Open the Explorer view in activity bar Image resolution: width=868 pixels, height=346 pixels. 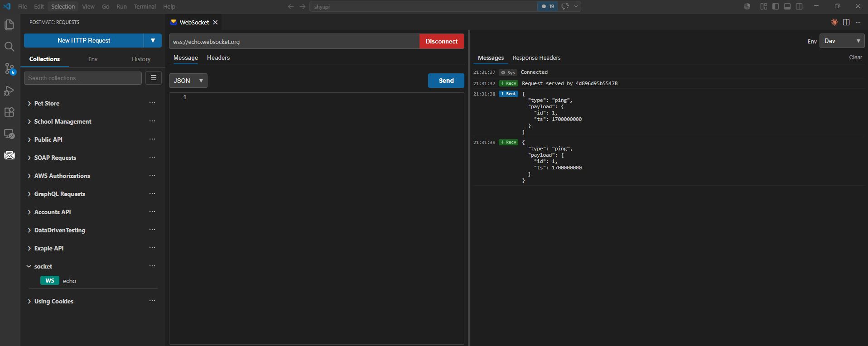[x=10, y=24]
